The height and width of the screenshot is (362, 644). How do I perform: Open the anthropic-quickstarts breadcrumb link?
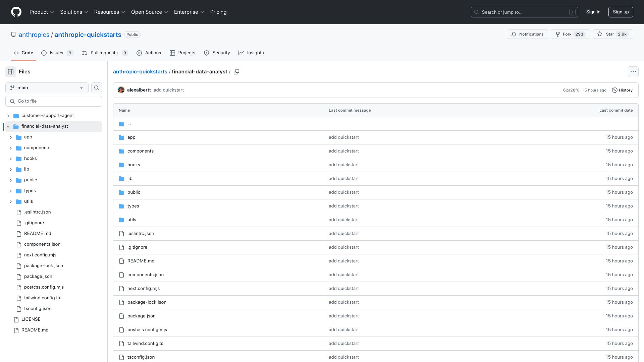point(140,72)
